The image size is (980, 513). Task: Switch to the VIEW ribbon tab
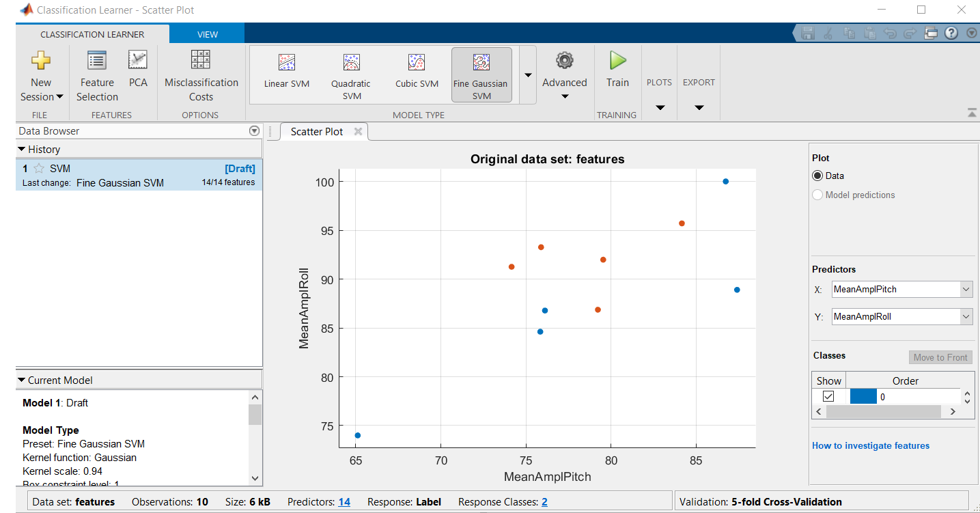tap(207, 33)
